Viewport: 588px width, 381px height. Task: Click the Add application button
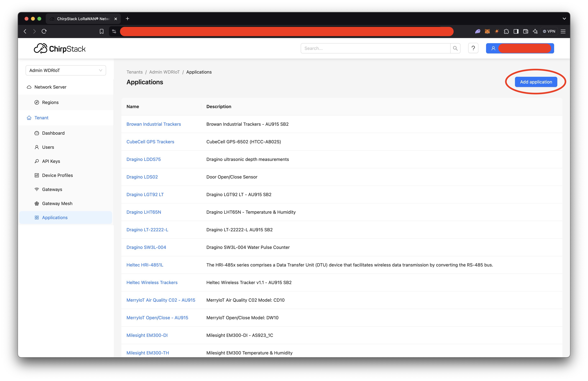(536, 82)
